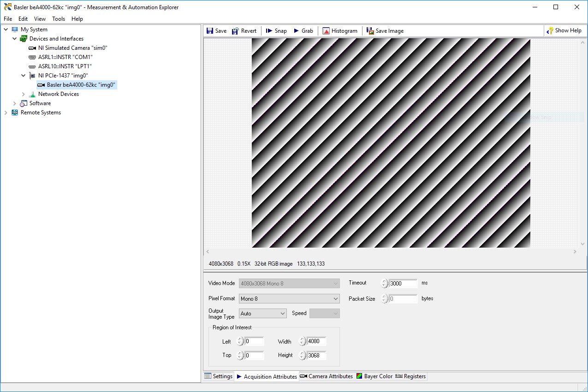Collapse the My System tree node
This screenshot has width=588, height=392.
click(6, 30)
